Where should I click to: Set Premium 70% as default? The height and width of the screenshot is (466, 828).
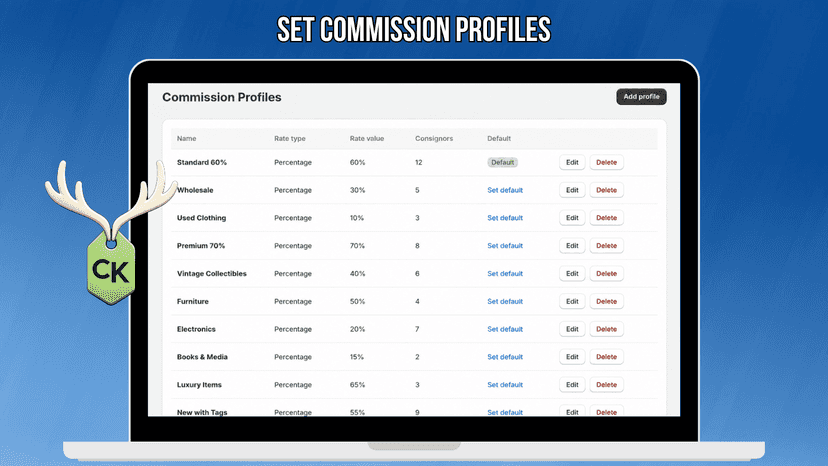point(505,246)
